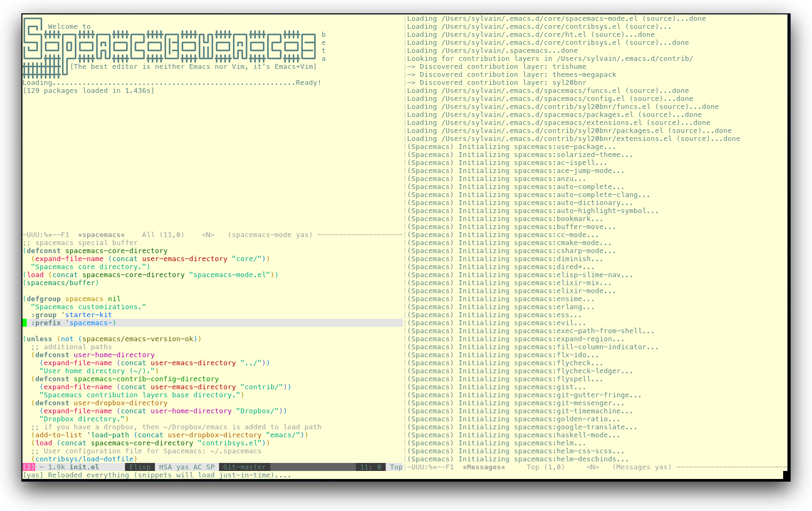
Task: Select the *Messages* buffer name
Action: 483,467
